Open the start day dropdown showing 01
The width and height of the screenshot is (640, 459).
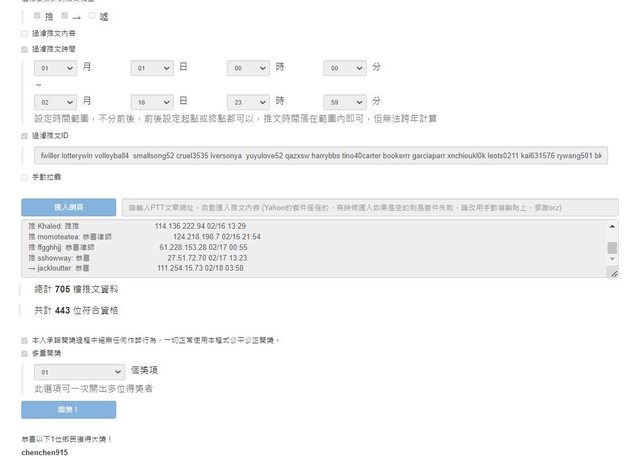(x=152, y=68)
